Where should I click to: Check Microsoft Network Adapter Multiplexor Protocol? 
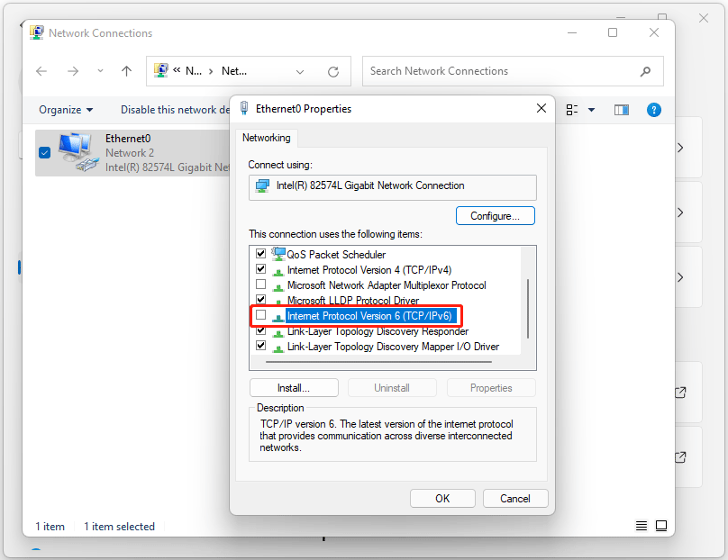[261, 285]
